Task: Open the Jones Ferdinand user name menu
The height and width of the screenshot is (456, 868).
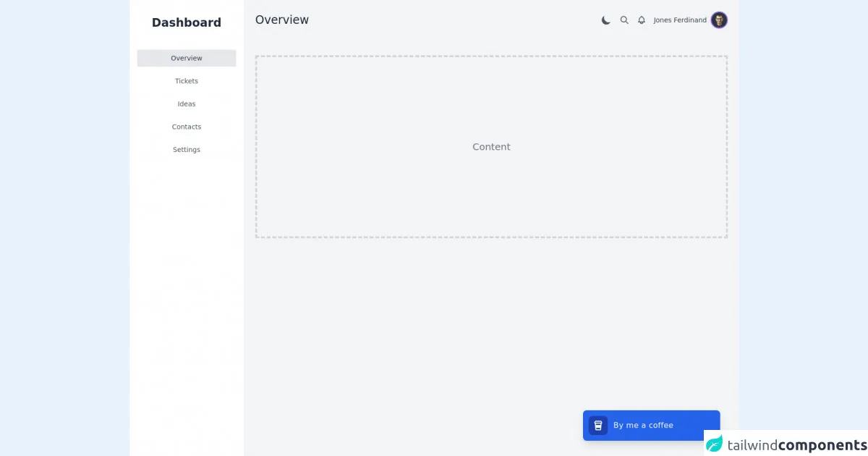Action: tap(680, 20)
